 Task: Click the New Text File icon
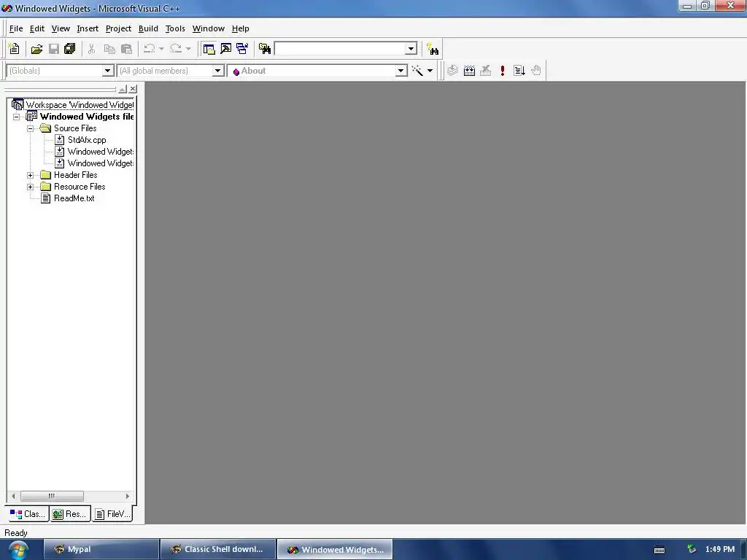(15, 49)
